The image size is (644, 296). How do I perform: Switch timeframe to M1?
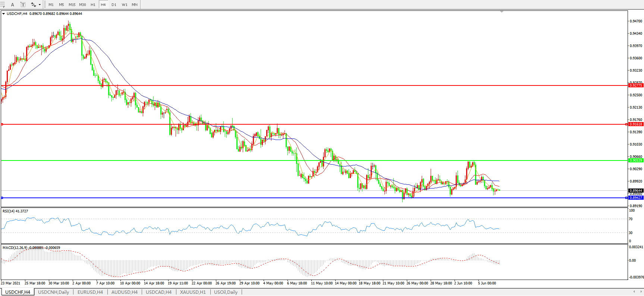51,5
